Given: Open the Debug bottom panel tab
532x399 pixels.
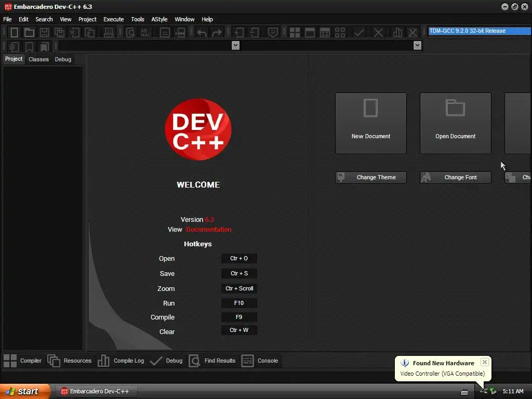Looking at the screenshot, I should [x=166, y=361].
